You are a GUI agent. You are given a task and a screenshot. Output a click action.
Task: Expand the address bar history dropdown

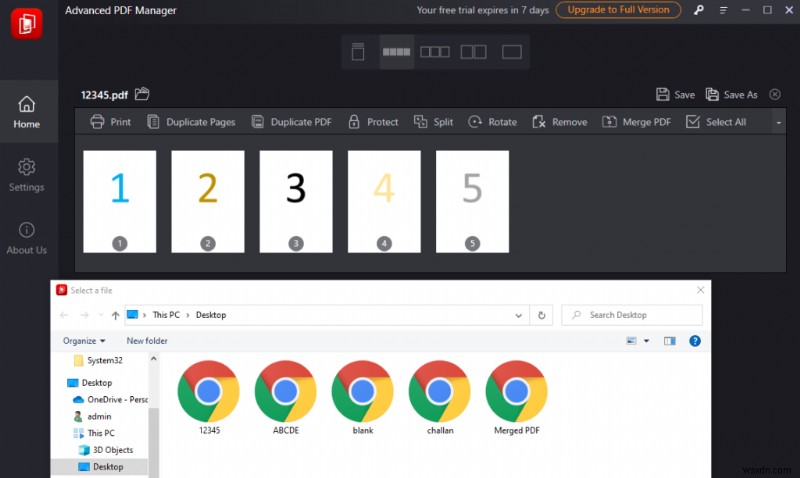(x=518, y=315)
